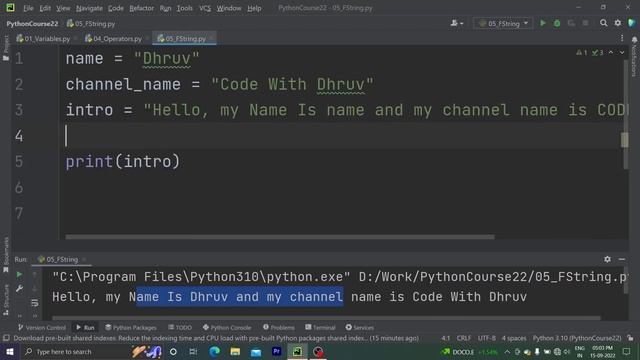640x360 pixels.
Task: Open editor tabs more-options menu
Action: pos(622,38)
